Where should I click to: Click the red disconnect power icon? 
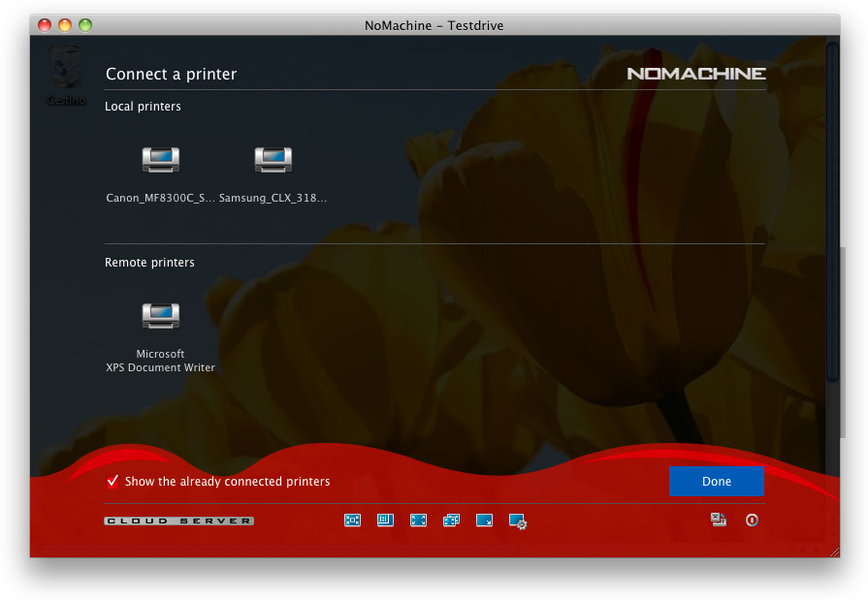point(752,521)
